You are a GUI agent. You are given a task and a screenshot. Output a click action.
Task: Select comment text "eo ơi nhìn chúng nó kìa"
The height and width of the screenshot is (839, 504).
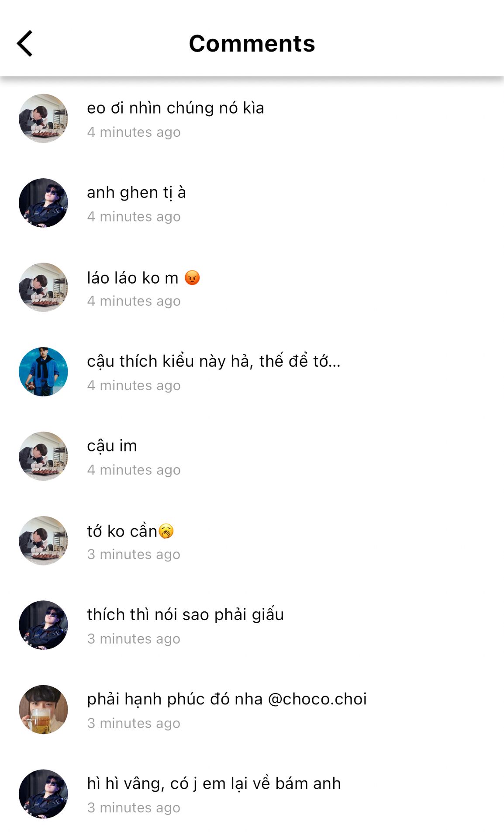pos(176,108)
